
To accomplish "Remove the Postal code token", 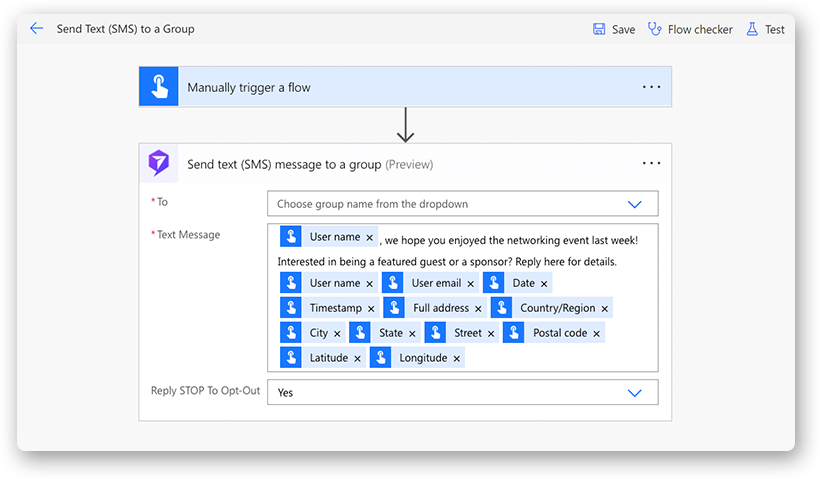I will click(x=596, y=334).
